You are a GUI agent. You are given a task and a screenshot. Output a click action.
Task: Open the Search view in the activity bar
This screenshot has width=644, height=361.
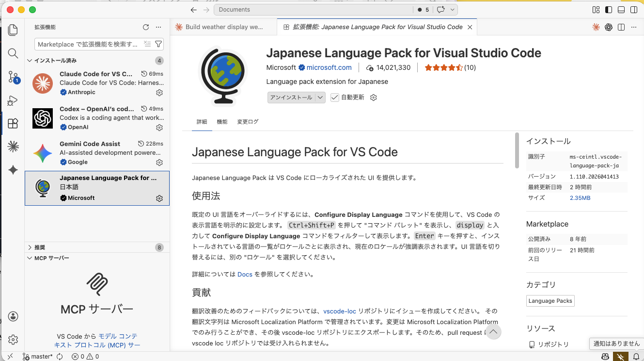[x=13, y=53]
